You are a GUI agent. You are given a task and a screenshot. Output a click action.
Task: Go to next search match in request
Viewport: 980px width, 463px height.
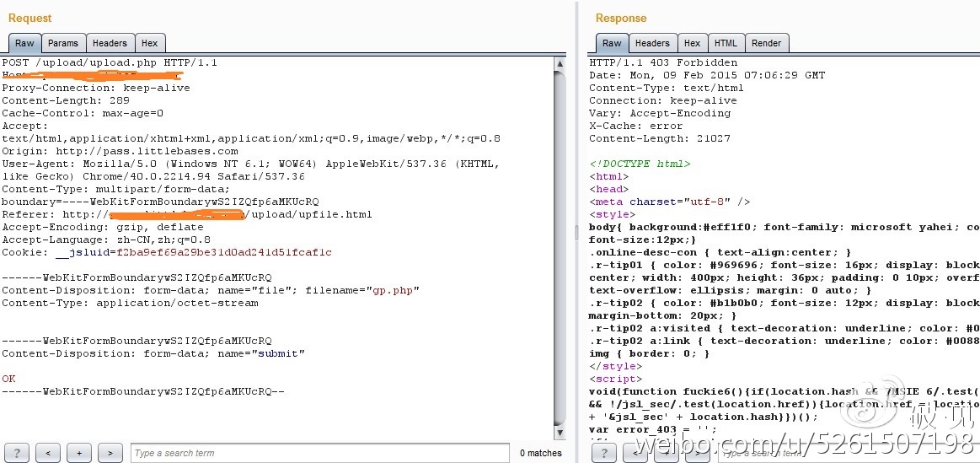(110, 453)
